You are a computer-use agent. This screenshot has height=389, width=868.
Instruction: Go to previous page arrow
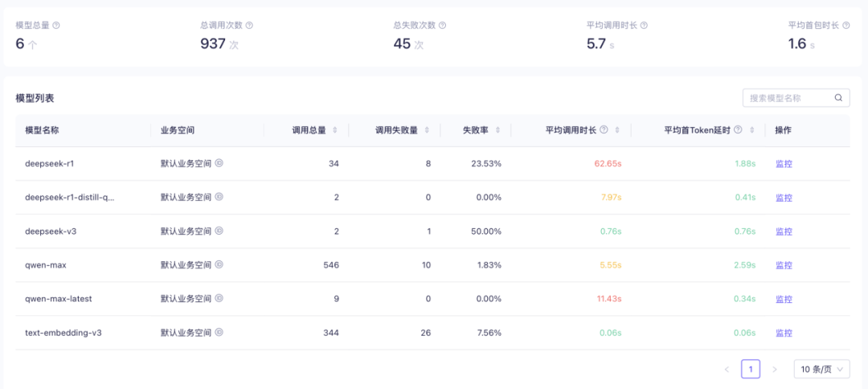(727, 369)
